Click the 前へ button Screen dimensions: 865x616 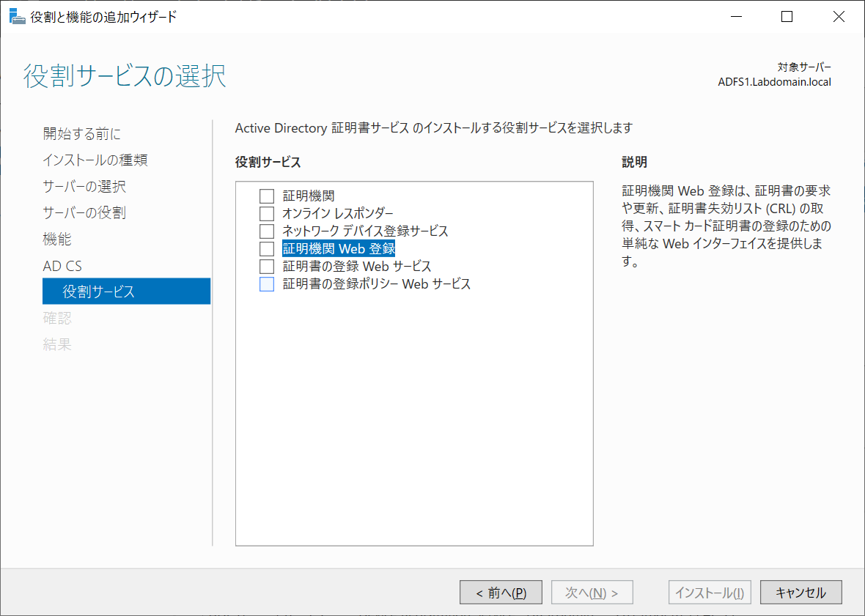click(x=501, y=592)
